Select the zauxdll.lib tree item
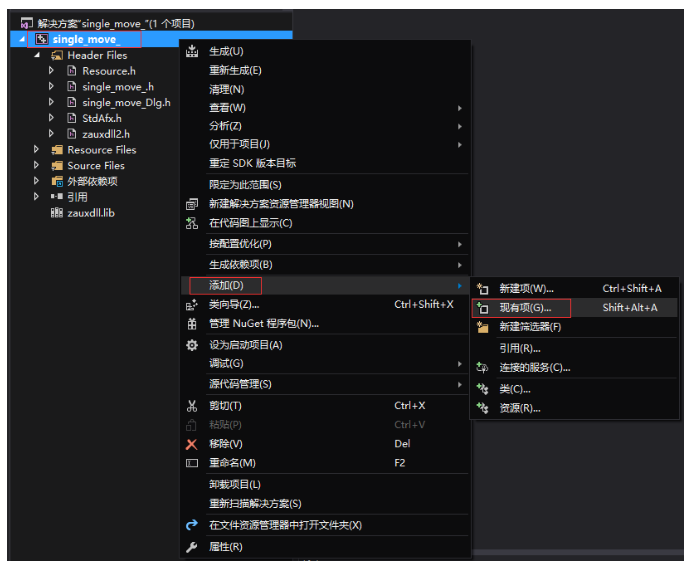 click(x=91, y=213)
